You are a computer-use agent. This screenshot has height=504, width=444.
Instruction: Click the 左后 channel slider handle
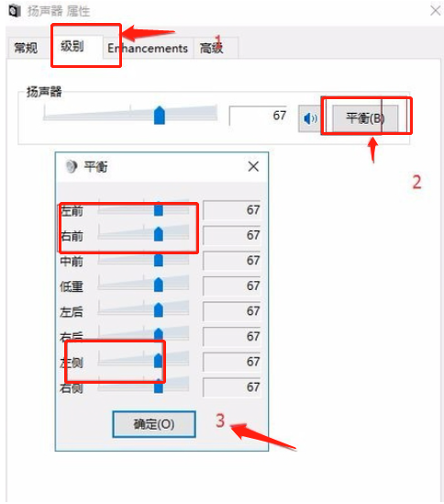(159, 310)
